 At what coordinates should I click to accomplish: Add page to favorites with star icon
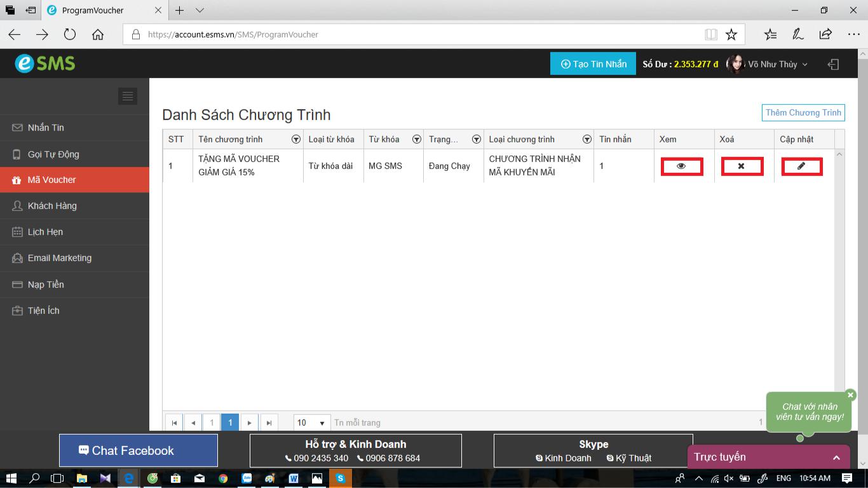(x=731, y=34)
